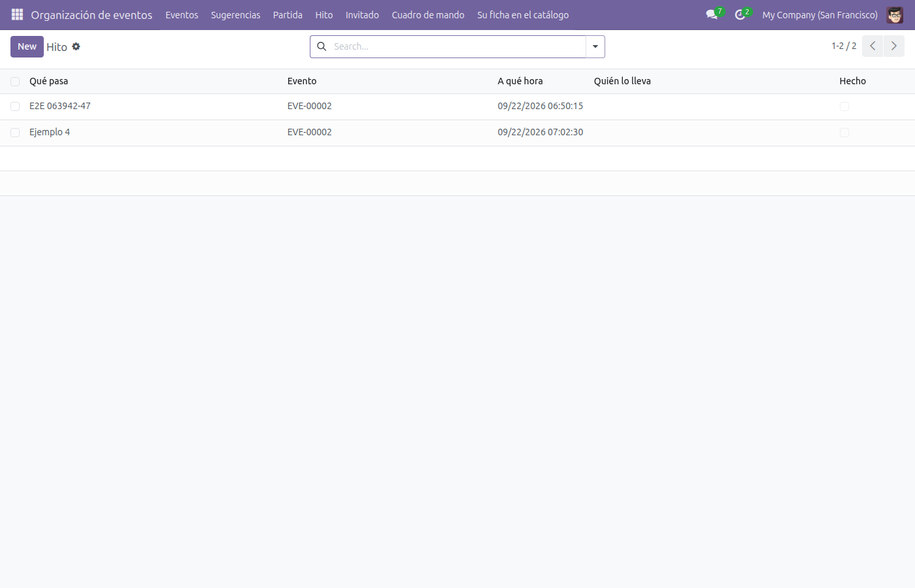Sort by Quién lo lleva column
The image size is (915, 588).
click(622, 81)
